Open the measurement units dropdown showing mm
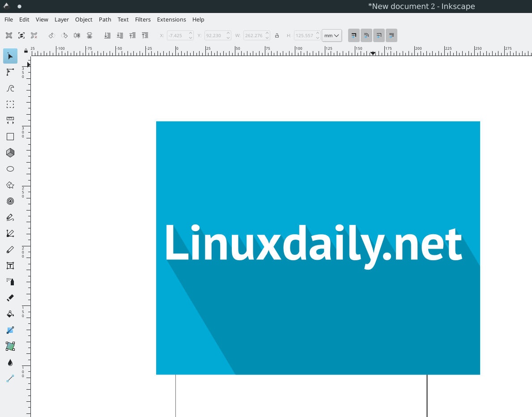The image size is (532, 417). click(x=332, y=35)
